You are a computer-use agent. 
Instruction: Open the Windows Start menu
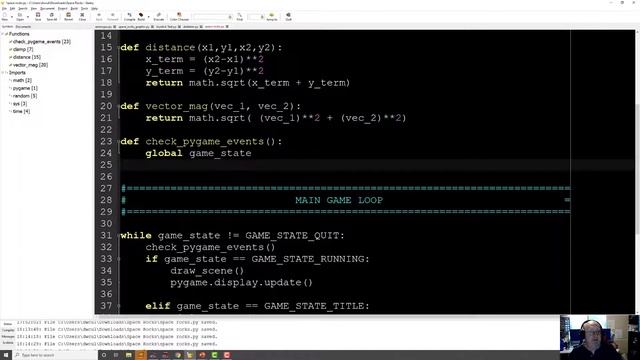[x=6, y=355]
